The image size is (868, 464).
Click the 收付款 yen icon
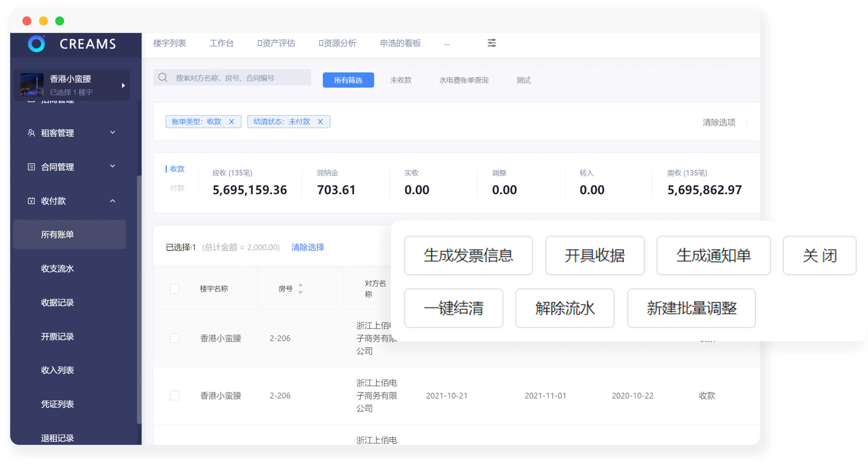(31, 201)
